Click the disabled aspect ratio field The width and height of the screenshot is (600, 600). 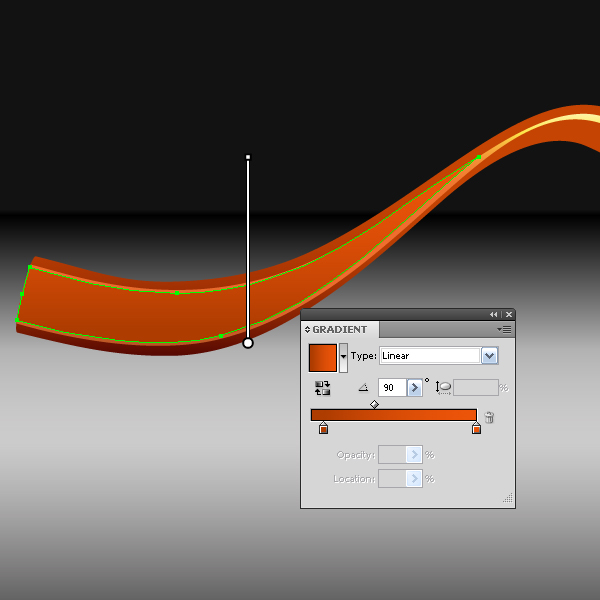click(476, 388)
